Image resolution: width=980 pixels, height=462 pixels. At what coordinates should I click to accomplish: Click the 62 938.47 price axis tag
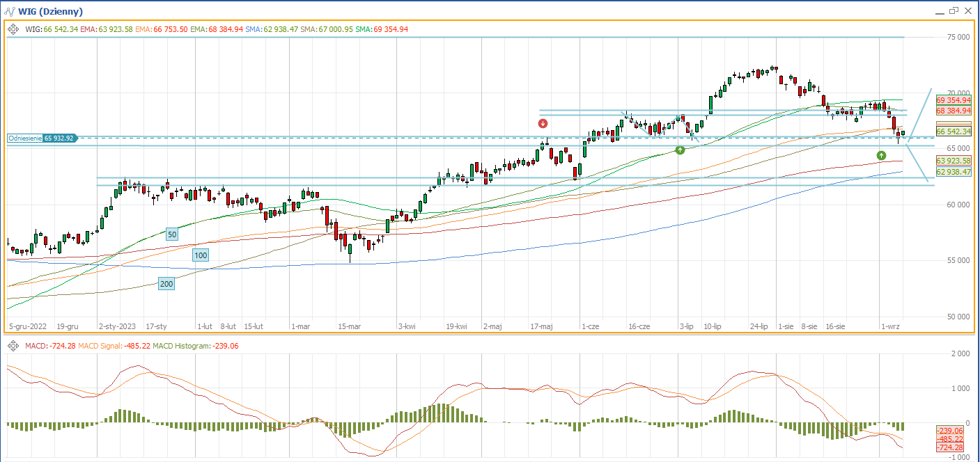tap(954, 172)
